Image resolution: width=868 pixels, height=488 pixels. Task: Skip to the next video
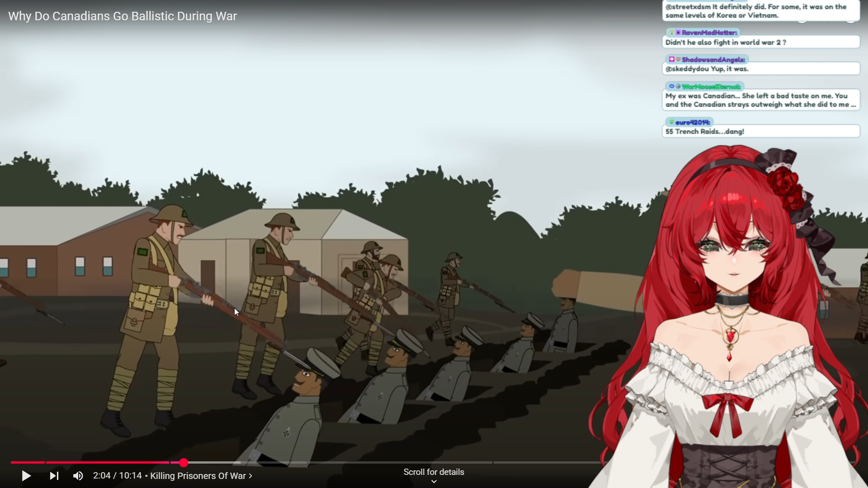pyautogui.click(x=54, y=476)
